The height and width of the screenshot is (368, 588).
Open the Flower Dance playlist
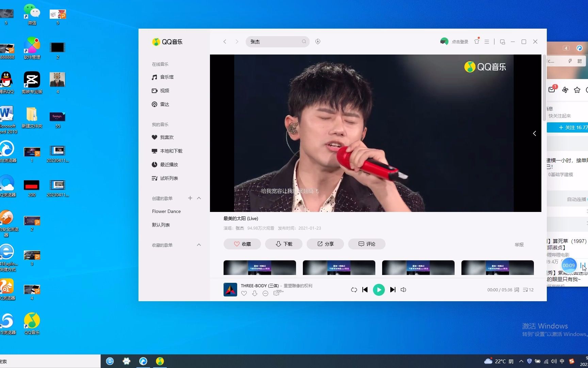point(166,211)
